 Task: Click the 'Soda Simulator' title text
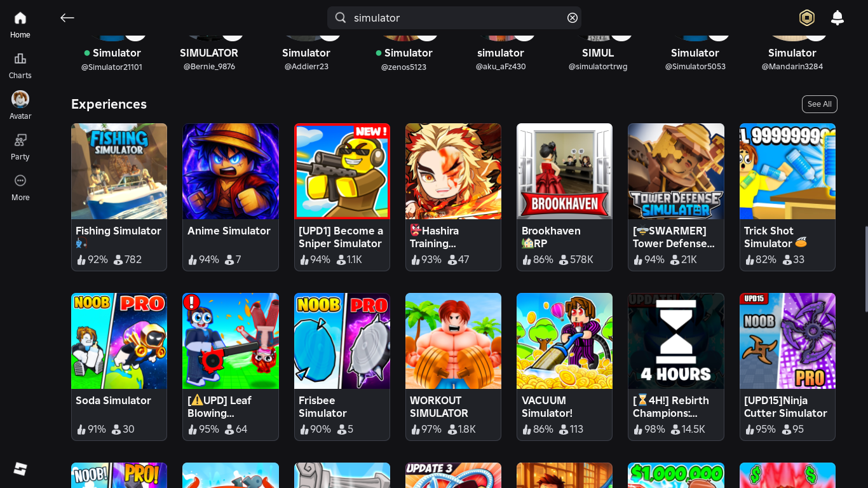[x=113, y=401]
